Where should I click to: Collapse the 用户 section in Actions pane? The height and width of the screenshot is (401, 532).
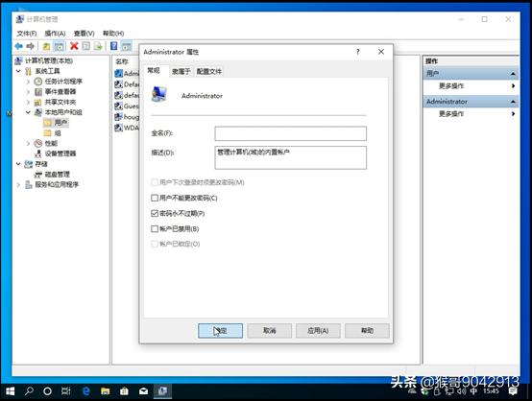(513, 74)
